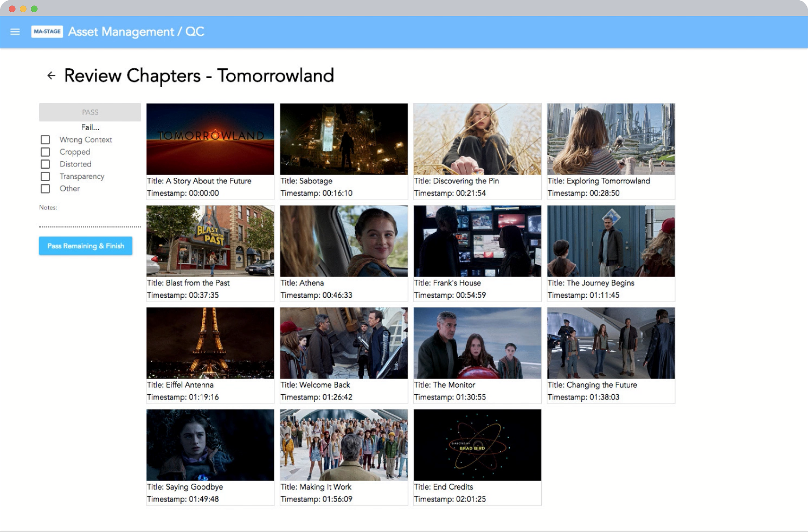The image size is (808, 532).
Task: Click Pass Remaining & Finish button
Action: (86, 246)
